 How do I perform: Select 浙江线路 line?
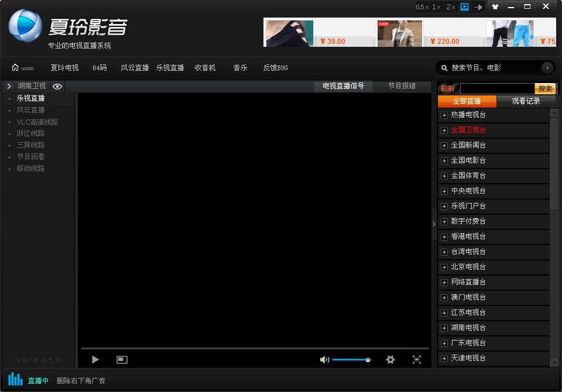[x=31, y=133]
